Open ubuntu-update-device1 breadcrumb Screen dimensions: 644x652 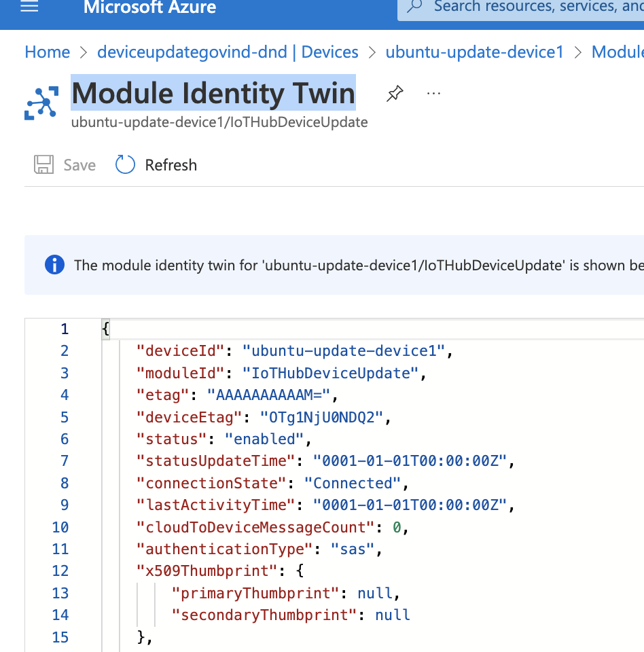click(474, 52)
